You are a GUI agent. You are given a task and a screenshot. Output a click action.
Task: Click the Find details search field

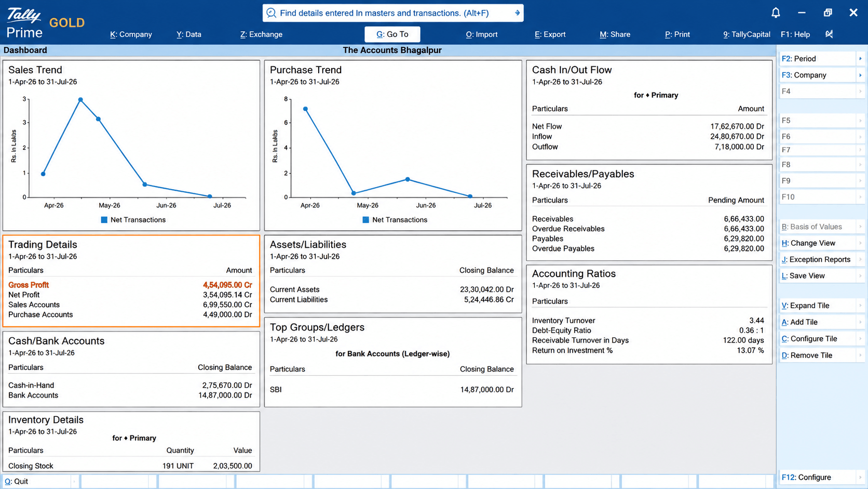[x=393, y=13]
